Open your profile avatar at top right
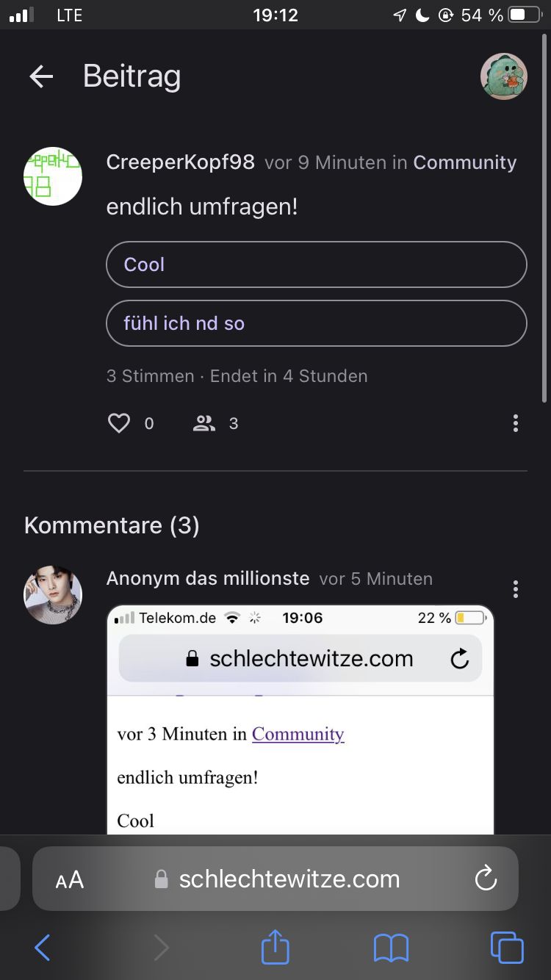The width and height of the screenshot is (551, 980). click(x=503, y=76)
